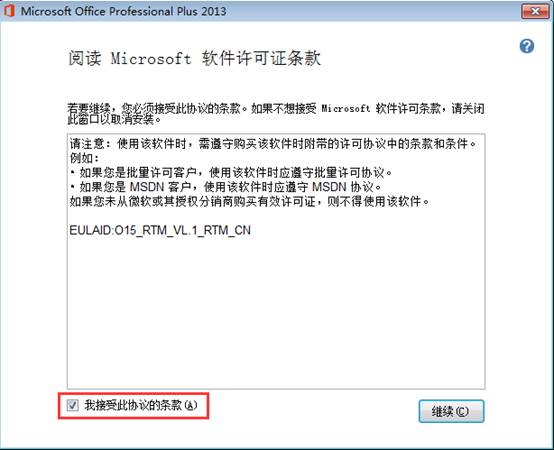The height and width of the screenshot is (450, 554).
Task: Close the Office 2013 setup window
Action: coord(535,11)
